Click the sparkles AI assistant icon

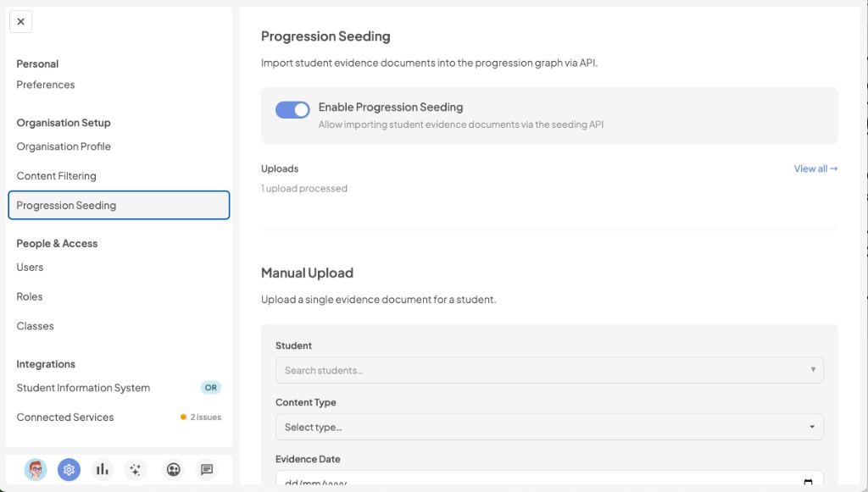tap(135, 469)
